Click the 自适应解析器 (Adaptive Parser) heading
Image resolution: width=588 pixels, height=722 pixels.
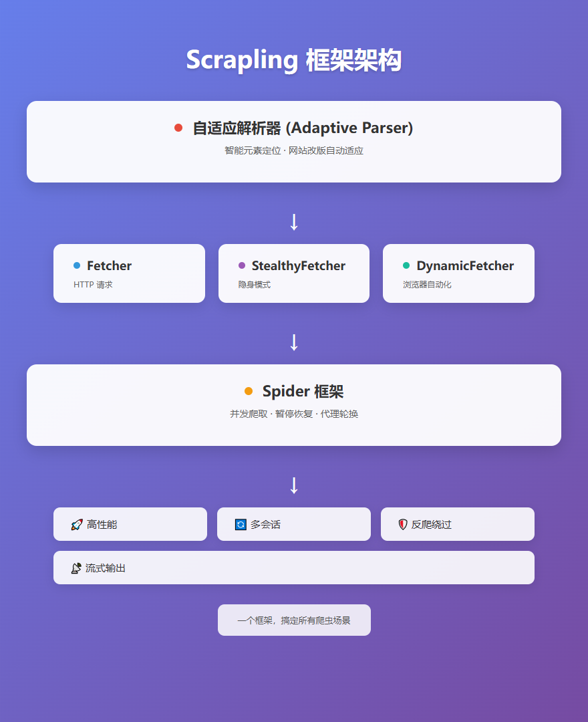[x=303, y=128]
